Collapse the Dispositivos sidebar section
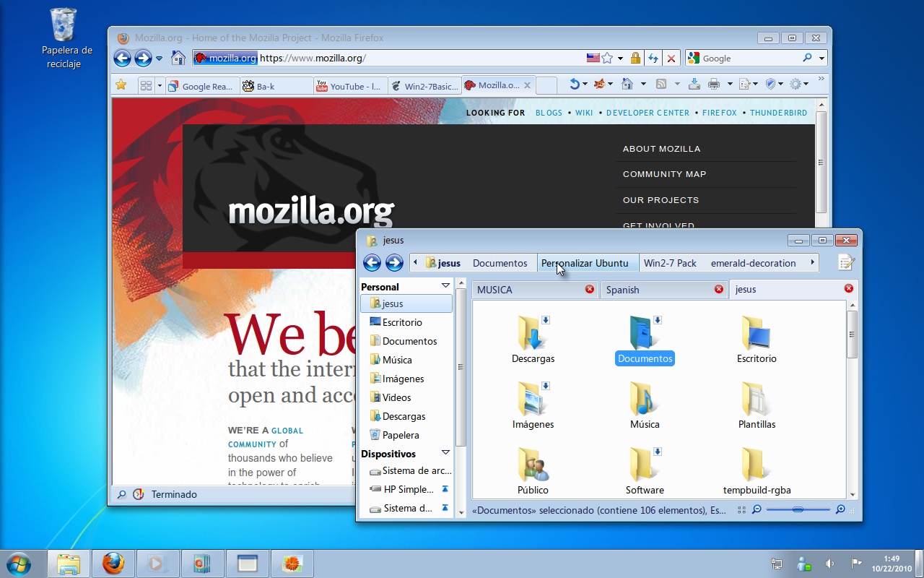924x578 pixels. click(x=445, y=453)
